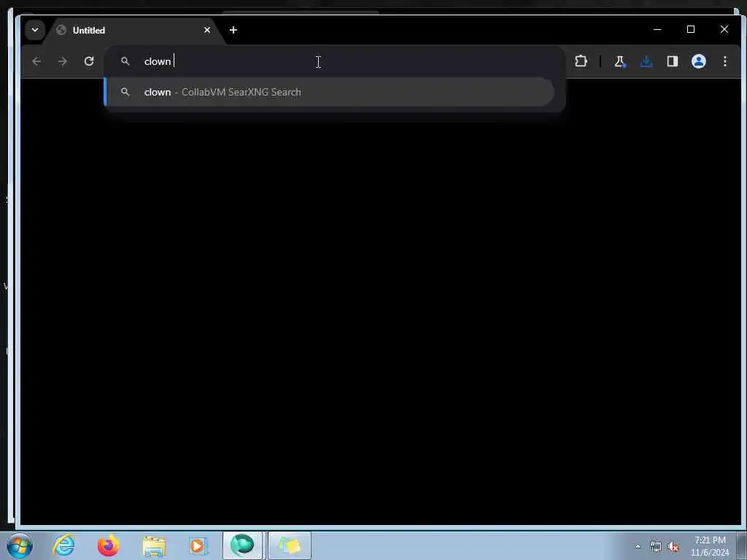
Task: Select the green browser taskbar button
Action: 242,545
